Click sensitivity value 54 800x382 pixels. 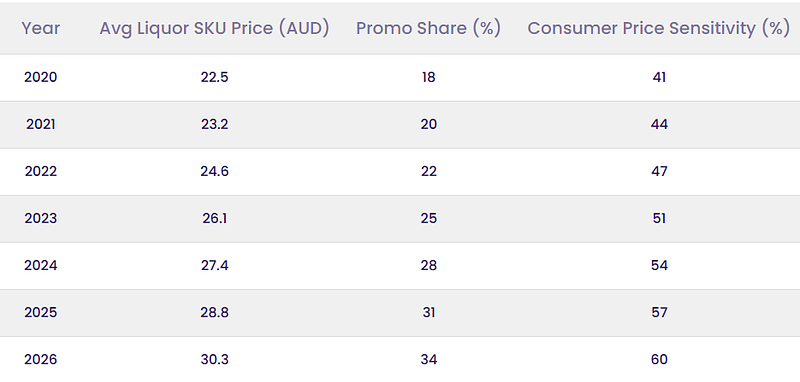[659, 265]
